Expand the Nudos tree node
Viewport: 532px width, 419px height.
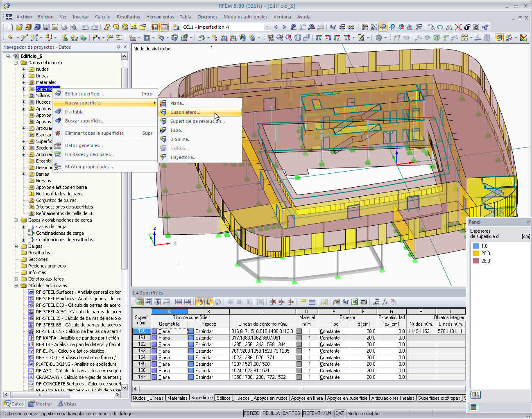tap(23, 69)
